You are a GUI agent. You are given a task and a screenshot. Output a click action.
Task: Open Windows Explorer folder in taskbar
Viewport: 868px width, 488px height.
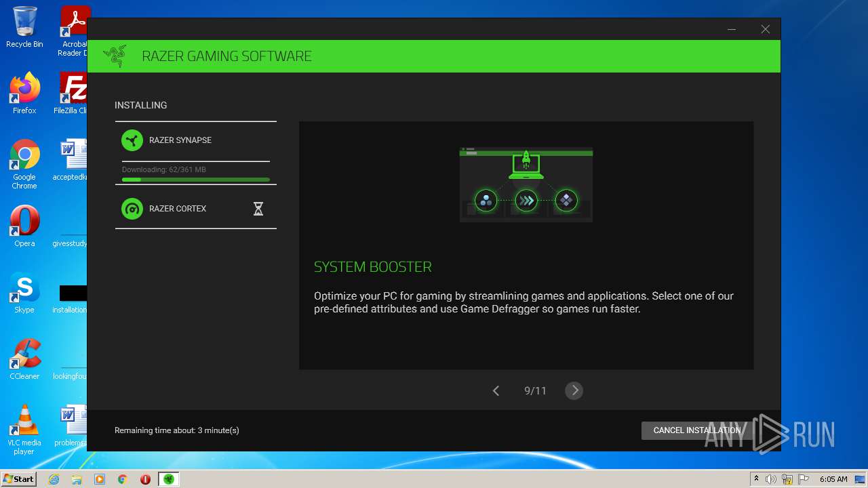(x=77, y=479)
